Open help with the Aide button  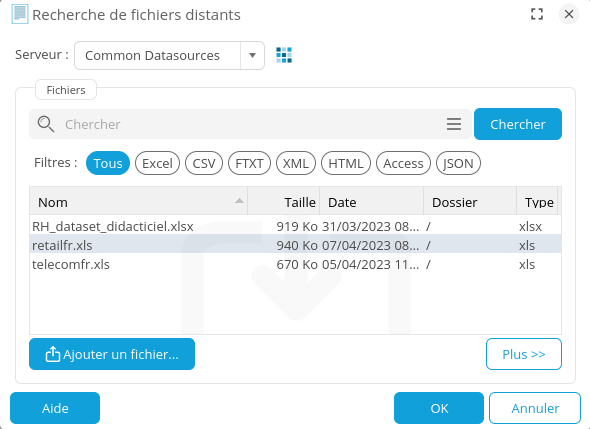click(x=55, y=408)
